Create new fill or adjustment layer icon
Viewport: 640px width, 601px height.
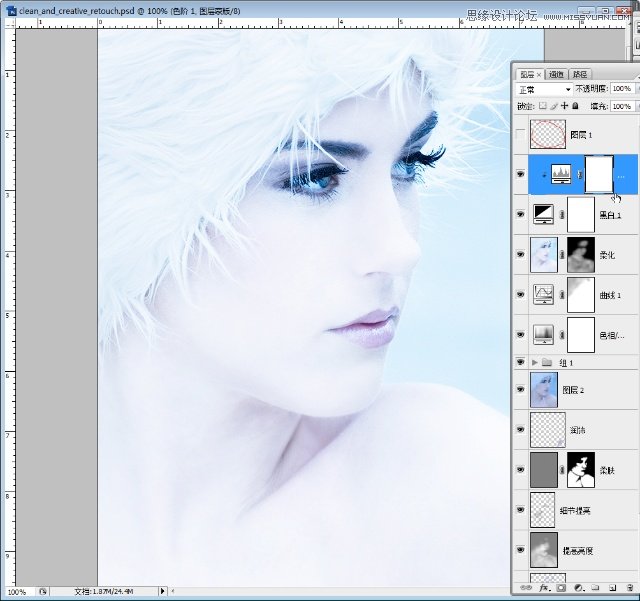[x=578, y=588]
